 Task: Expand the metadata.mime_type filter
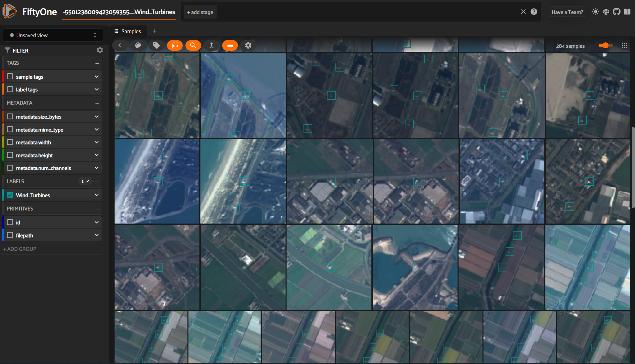click(x=97, y=129)
